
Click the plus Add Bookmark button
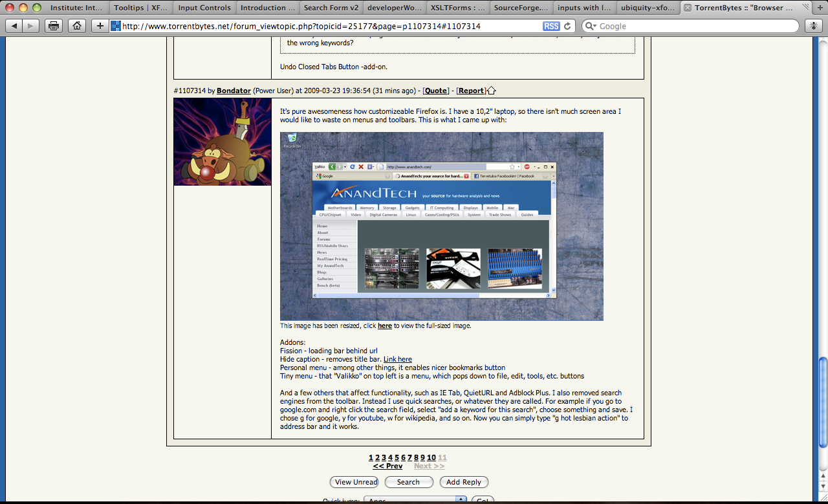coord(100,26)
